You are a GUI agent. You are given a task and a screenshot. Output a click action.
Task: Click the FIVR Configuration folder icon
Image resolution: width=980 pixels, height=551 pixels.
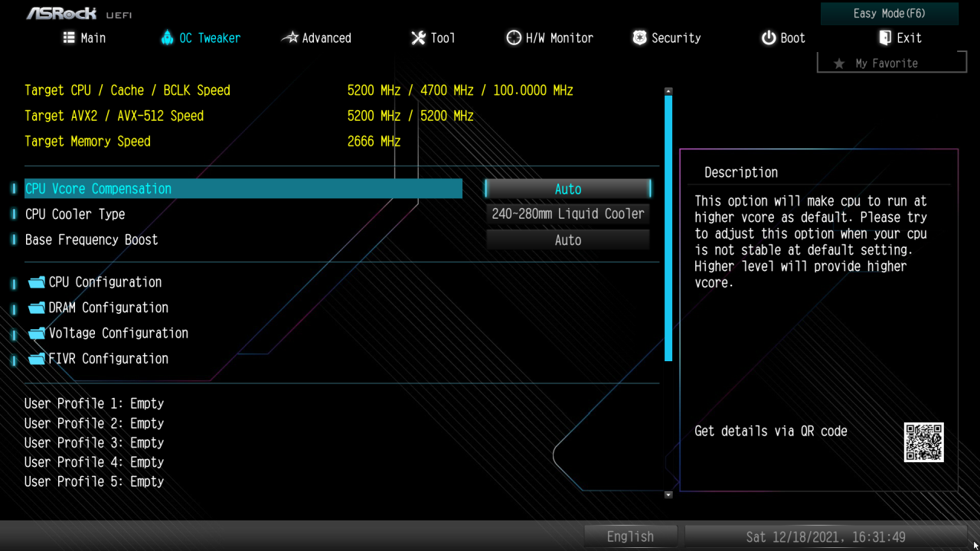point(37,359)
